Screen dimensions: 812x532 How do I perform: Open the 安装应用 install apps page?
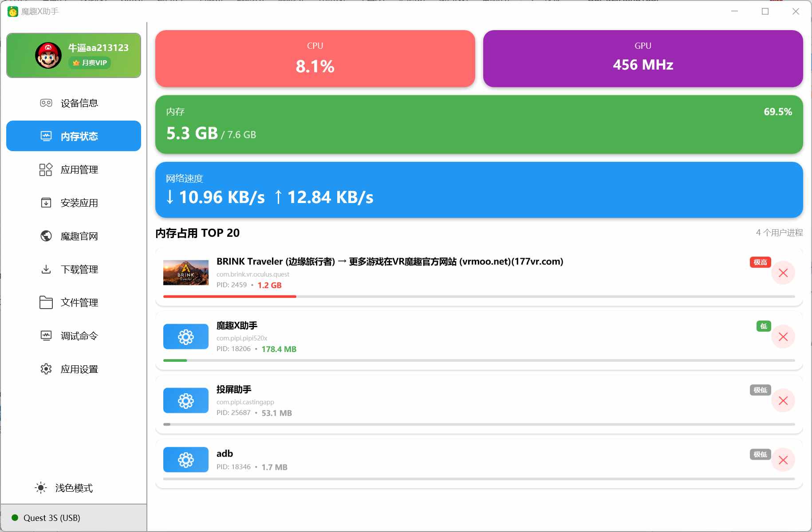click(x=73, y=203)
